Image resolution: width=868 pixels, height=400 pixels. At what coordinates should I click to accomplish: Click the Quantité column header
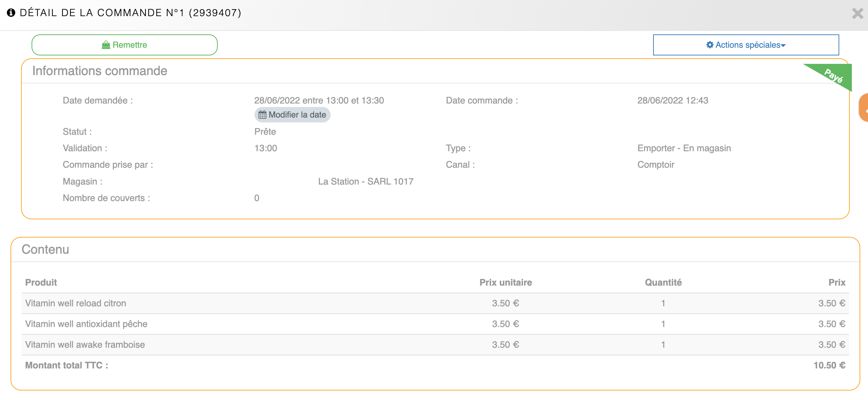663,282
